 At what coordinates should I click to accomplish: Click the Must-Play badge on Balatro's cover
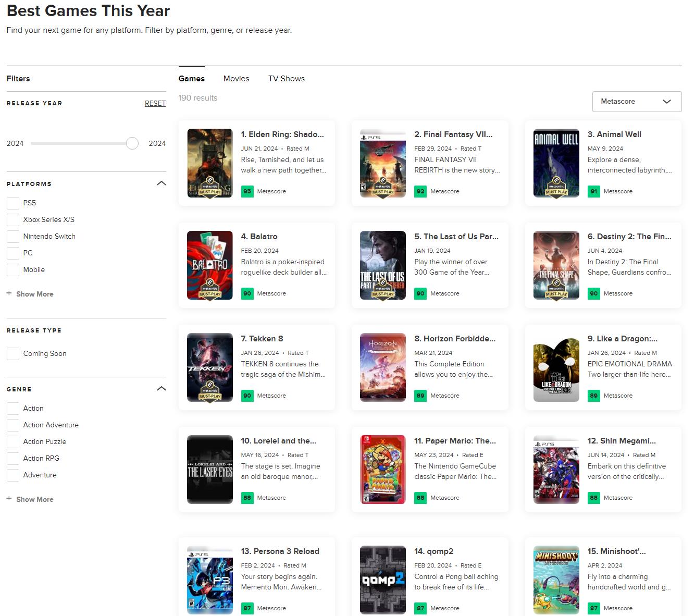pos(209,290)
